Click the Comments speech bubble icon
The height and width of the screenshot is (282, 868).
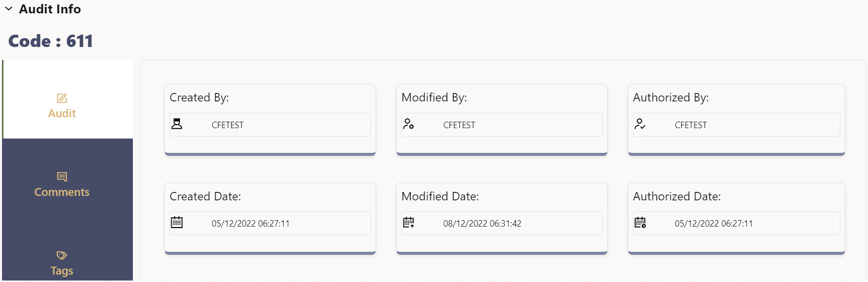tap(62, 177)
